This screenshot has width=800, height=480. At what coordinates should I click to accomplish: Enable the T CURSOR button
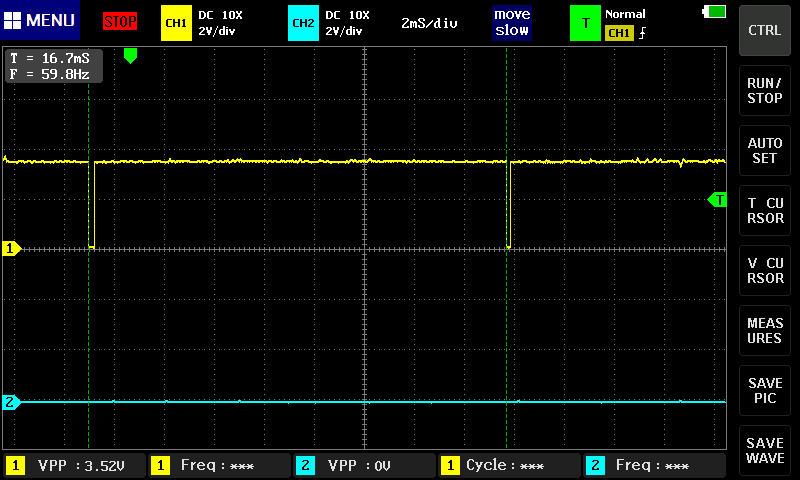pyautogui.click(x=765, y=211)
